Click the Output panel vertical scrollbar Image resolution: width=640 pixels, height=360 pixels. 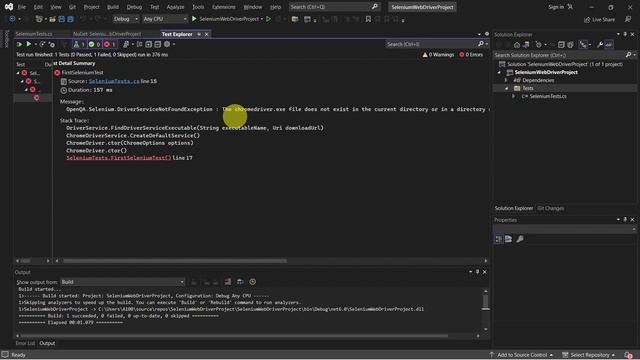(x=485, y=303)
